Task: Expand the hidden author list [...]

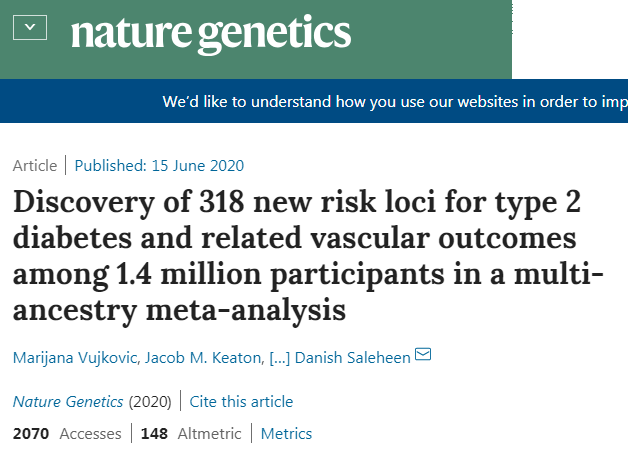Action: 280,358
